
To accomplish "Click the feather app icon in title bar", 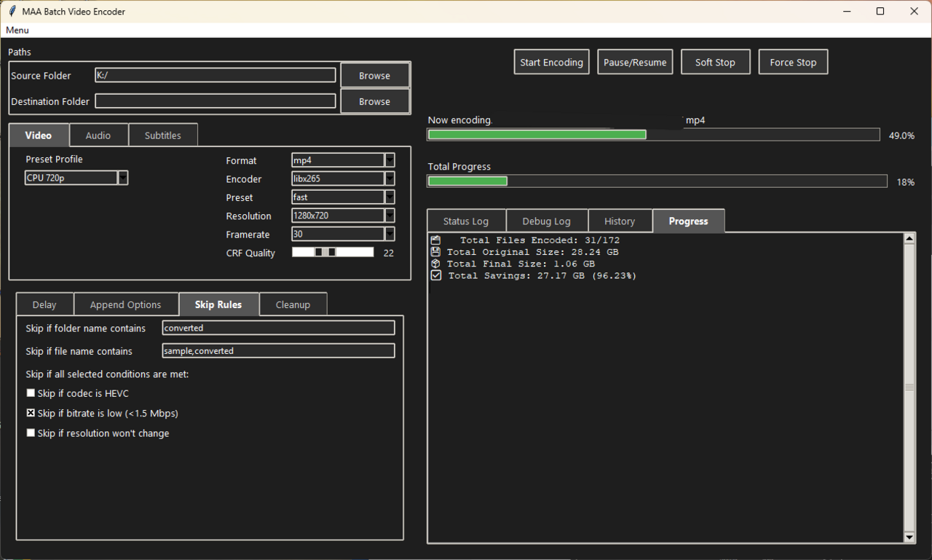I will click(x=12, y=12).
